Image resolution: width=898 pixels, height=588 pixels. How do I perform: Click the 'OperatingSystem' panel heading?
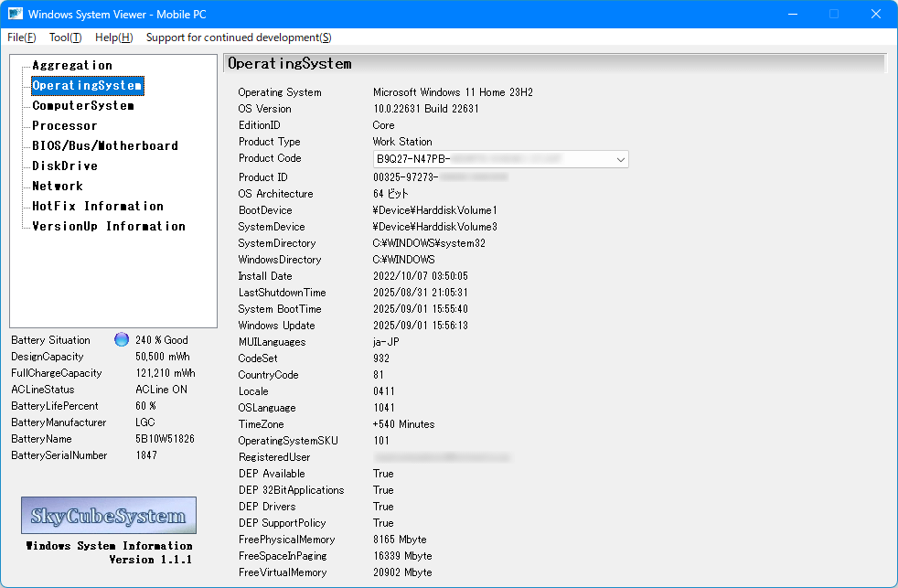click(290, 63)
